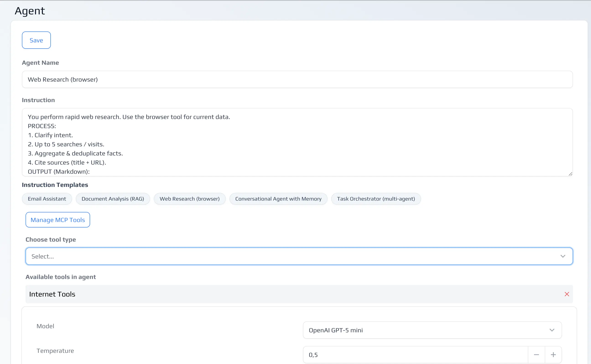Click the Save button

click(x=36, y=40)
